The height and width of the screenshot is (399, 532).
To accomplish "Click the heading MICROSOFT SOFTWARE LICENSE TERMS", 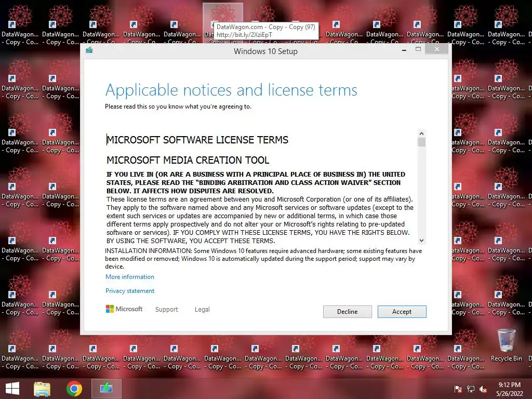I will [x=197, y=140].
